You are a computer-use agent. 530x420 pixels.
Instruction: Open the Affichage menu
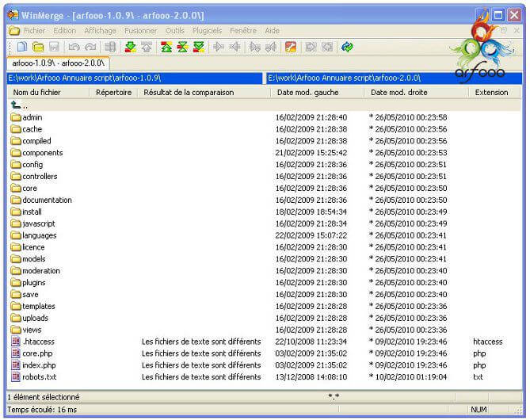coord(100,31)
